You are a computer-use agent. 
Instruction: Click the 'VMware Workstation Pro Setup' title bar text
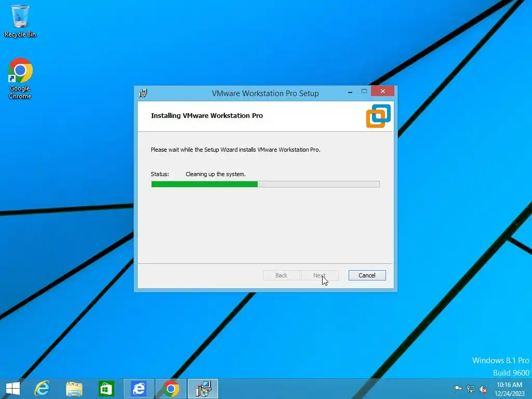[265, 94]
